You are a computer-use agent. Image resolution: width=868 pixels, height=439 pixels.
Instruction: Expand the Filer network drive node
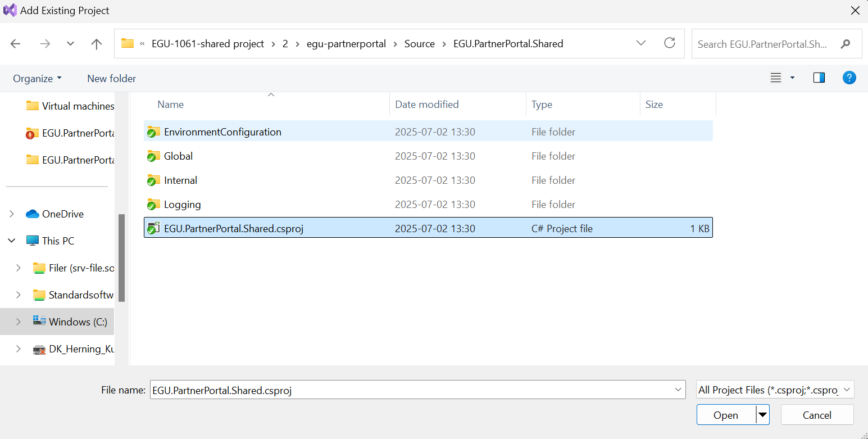(x=19, y=268)
